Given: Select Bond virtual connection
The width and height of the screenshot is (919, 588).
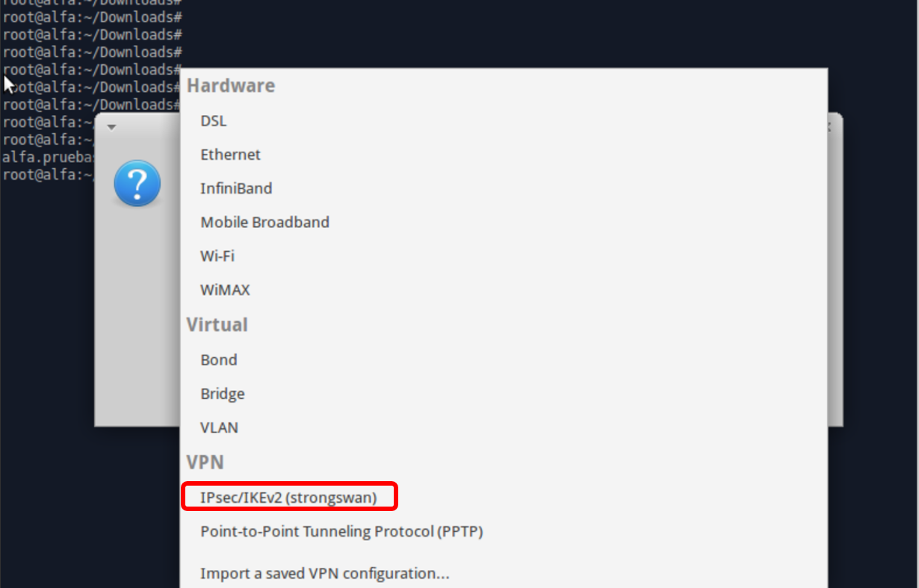Looking at the screenshot, I should click(504, 359).
